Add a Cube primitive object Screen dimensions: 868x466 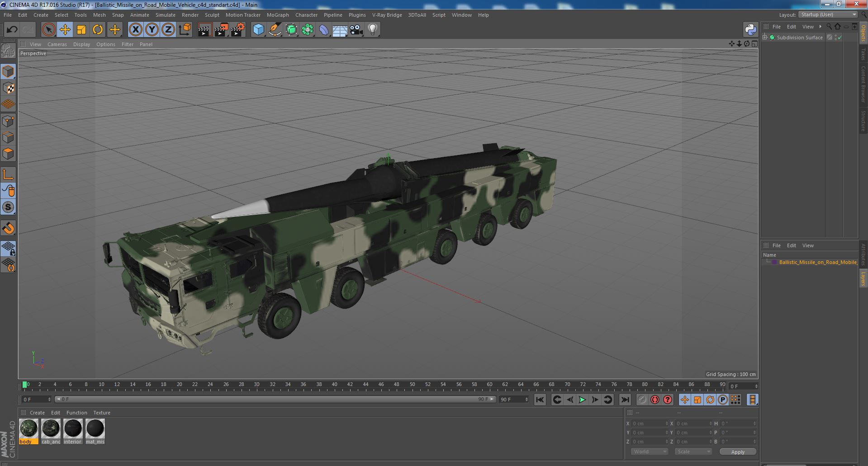tap(258, 30)
